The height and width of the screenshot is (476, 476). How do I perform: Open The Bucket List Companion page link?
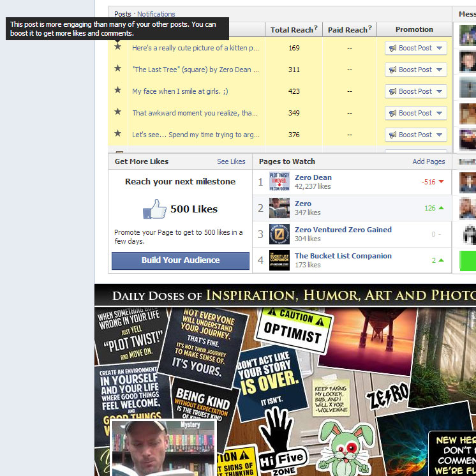[343, 256]
